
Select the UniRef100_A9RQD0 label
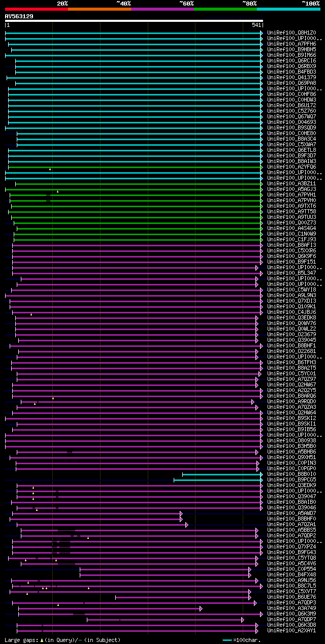point(291,402)
